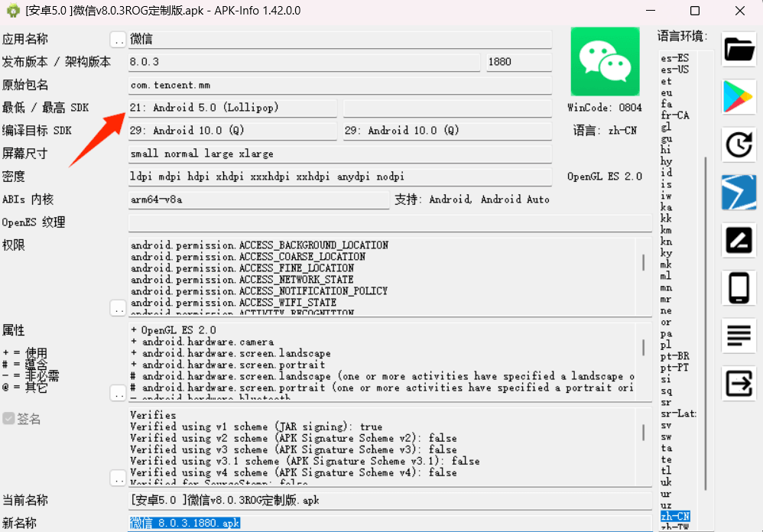Click the phone device install icon
Viewport: 763px width, 532px height.
tap(739, 287)
